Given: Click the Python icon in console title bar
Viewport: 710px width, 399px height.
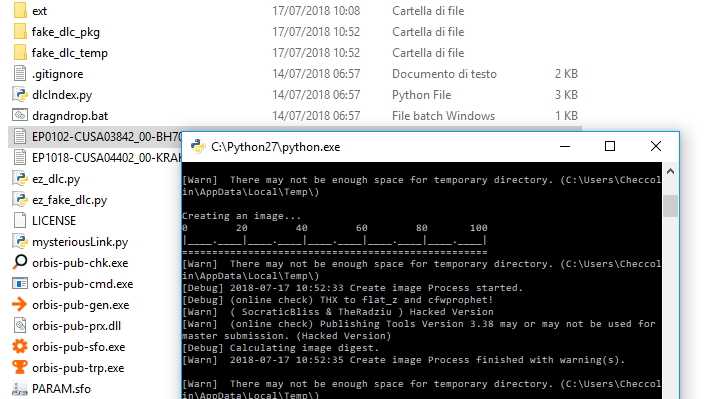Looking at the screenshot, I should click(198, 146).
